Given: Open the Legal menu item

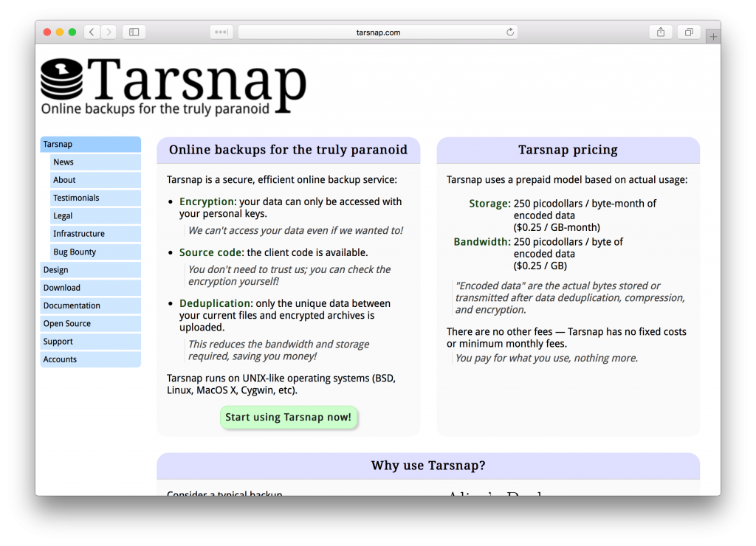Looking at the screenshot, I should pos(95,216).
